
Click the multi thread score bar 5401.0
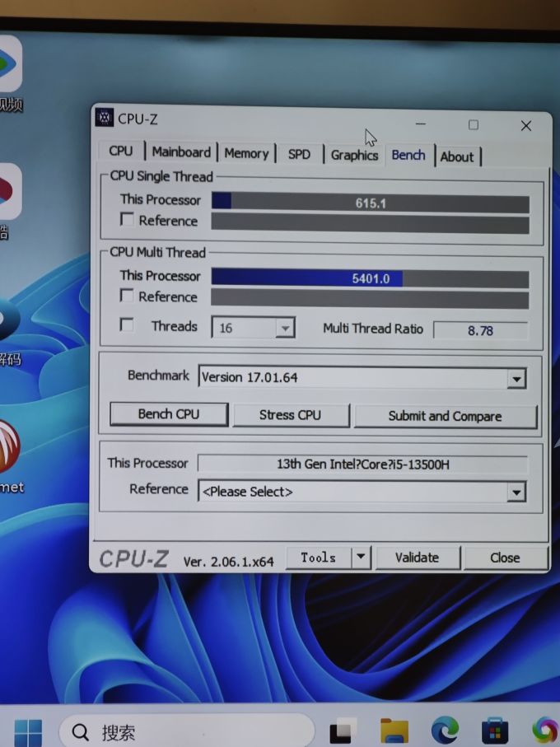[371, 278]
